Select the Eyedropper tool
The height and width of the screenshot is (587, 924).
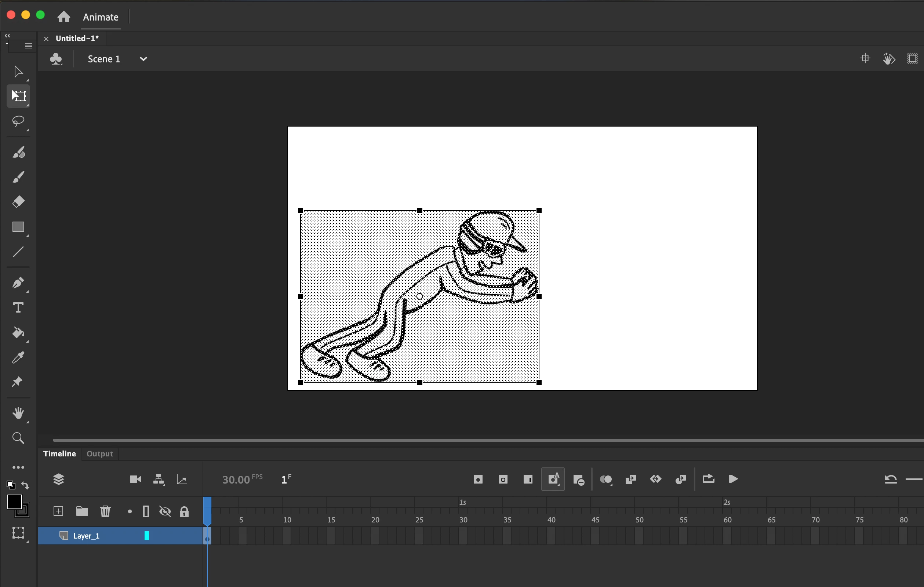pyautogui.click(x=18, y=358)
